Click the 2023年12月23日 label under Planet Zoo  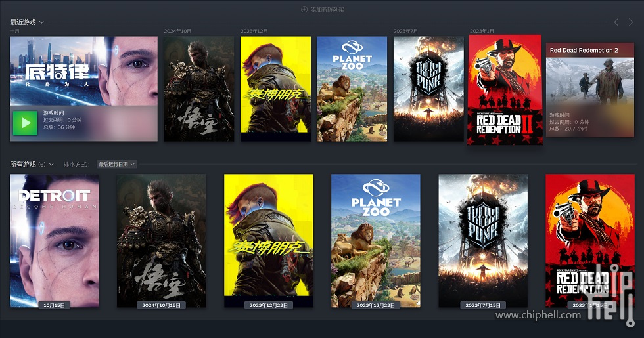[376, 305]
